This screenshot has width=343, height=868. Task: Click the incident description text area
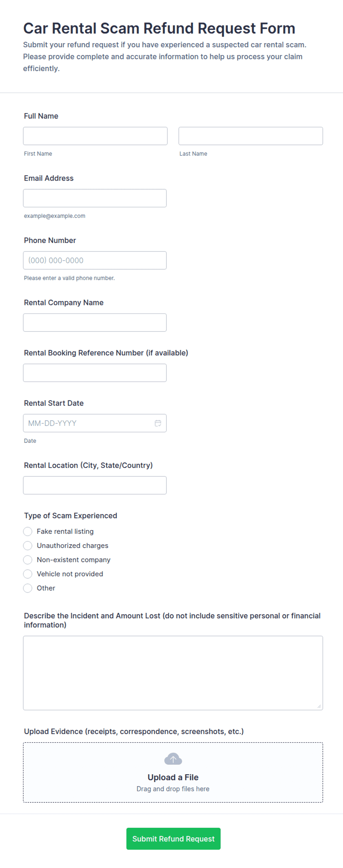point(173,673)
